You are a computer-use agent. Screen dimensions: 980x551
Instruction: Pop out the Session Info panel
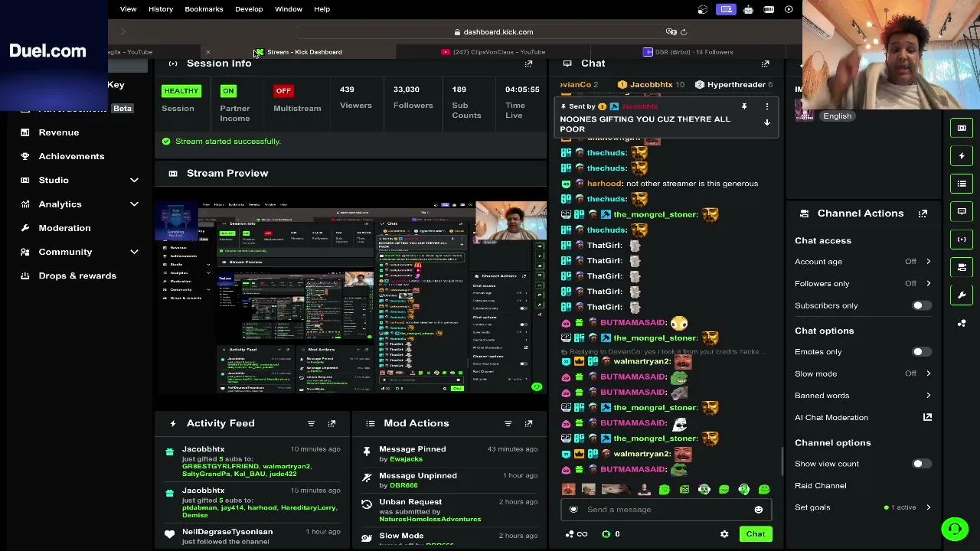point(528,64)
